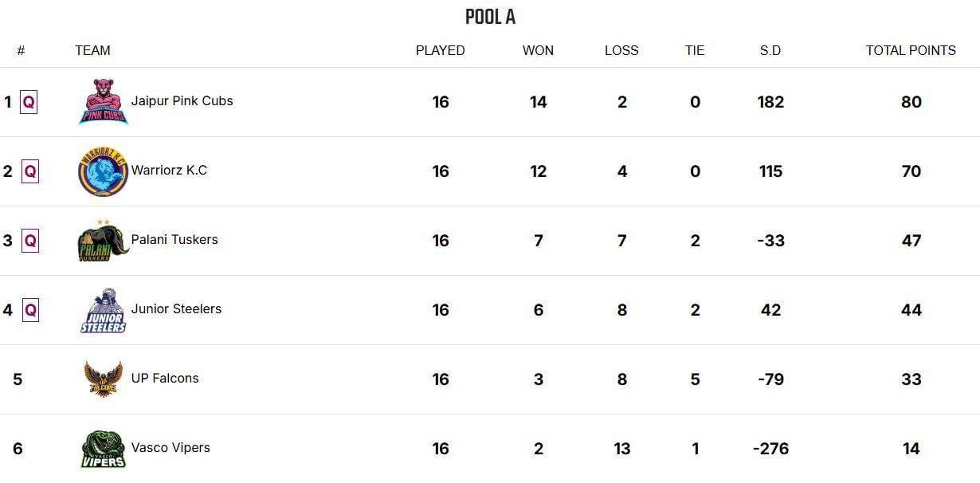
Task: Open the Jaipur Pink Cubs team name
Action: click(182, 101)
